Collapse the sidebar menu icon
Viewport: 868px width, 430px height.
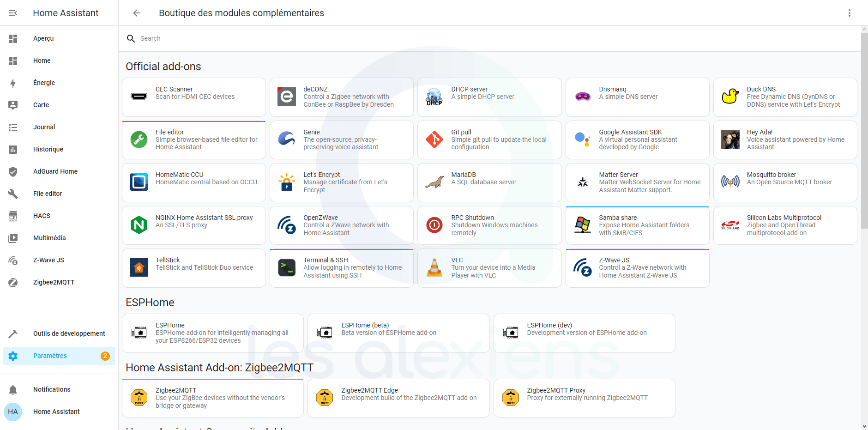coord(13,13)
